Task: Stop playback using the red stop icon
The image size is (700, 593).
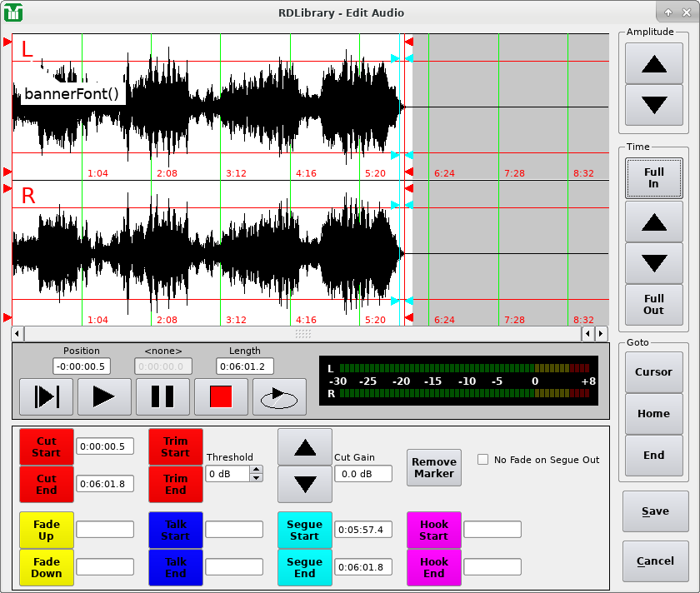Action: (221, 396)
